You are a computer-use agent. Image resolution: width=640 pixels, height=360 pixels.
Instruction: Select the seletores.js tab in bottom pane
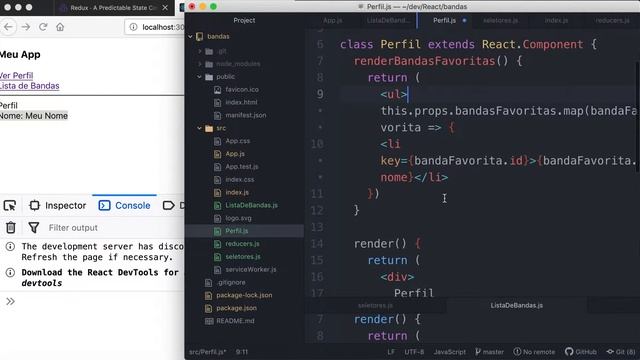click(x=375, y=305)
